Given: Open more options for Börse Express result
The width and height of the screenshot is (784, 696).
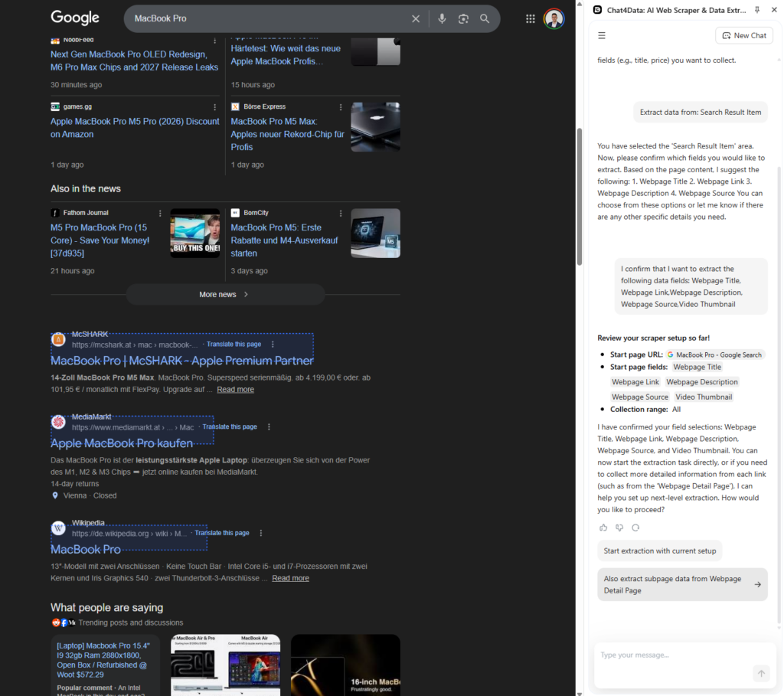Looking at the screenshot, I should click(341, 107).
